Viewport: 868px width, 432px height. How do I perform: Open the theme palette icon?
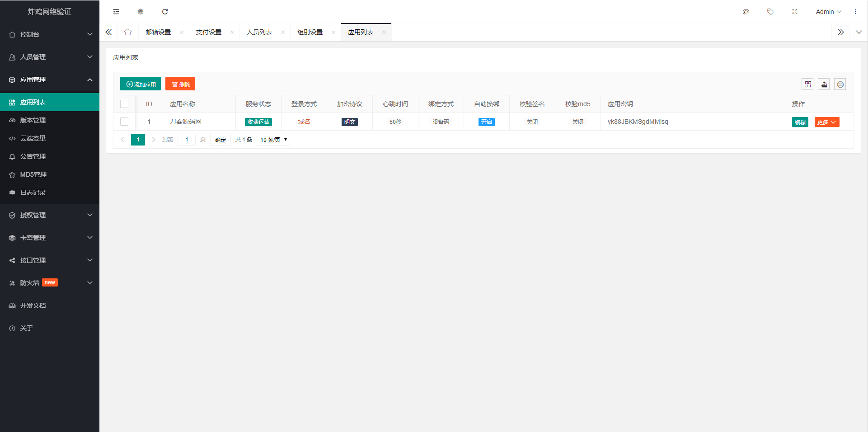tap(746, 11)
